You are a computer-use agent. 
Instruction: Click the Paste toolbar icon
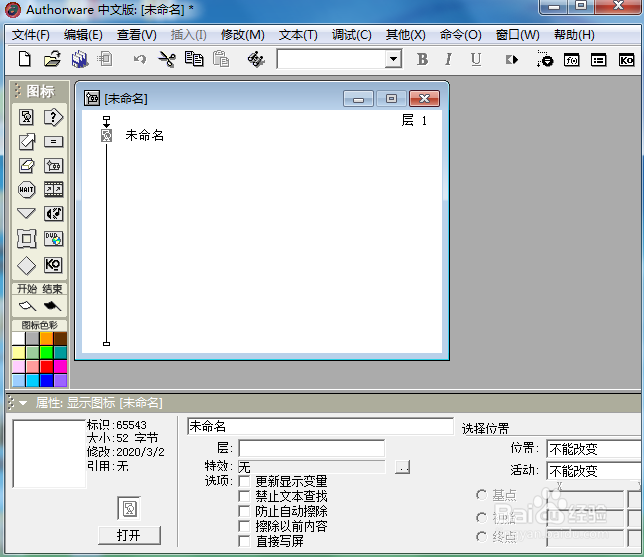[x=221, y=60]
